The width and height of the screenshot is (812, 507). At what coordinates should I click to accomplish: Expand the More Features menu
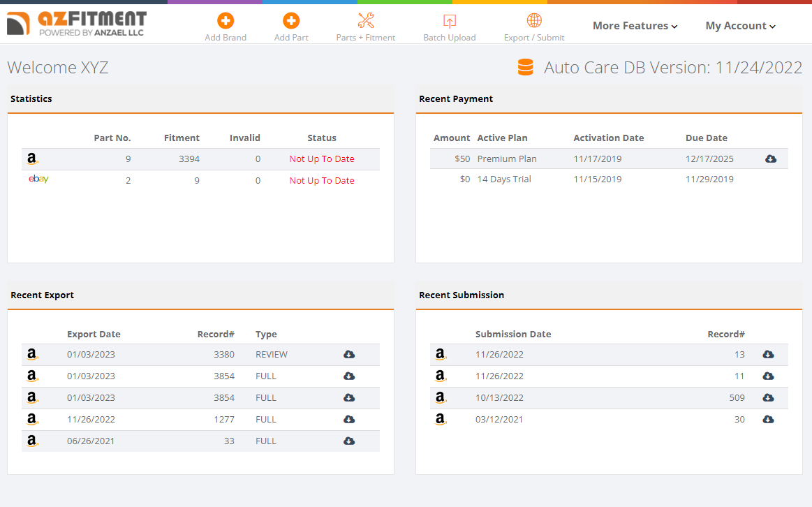click(635, 26)
